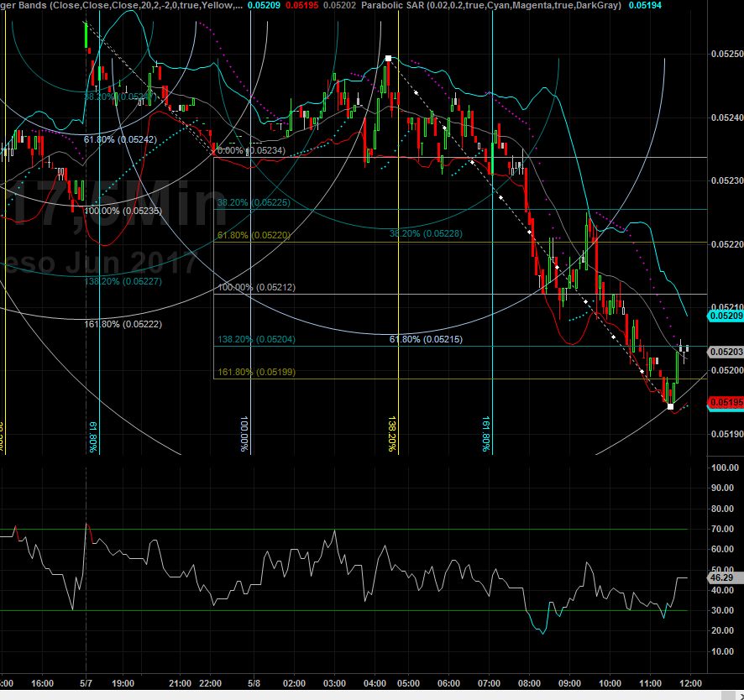Click the cyan 0.05209 price marker on axis
Image resolution: width=744 pixels, height=700 pixels.
(724, 316)
